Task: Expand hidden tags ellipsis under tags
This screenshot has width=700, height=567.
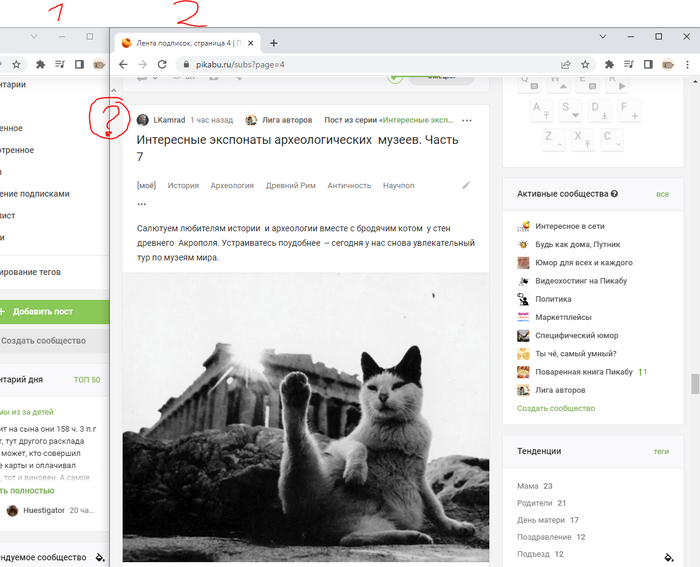Action: 142,204
